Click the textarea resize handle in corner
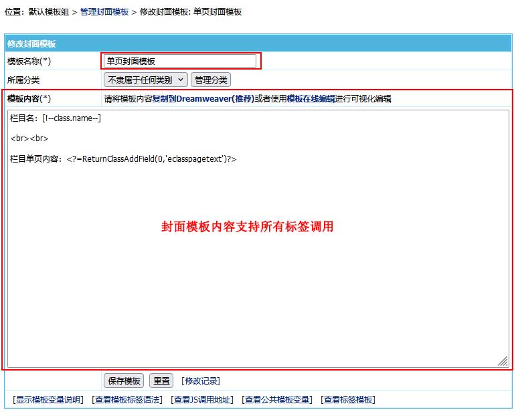This screenshot has height=420, width=516. 503,360
